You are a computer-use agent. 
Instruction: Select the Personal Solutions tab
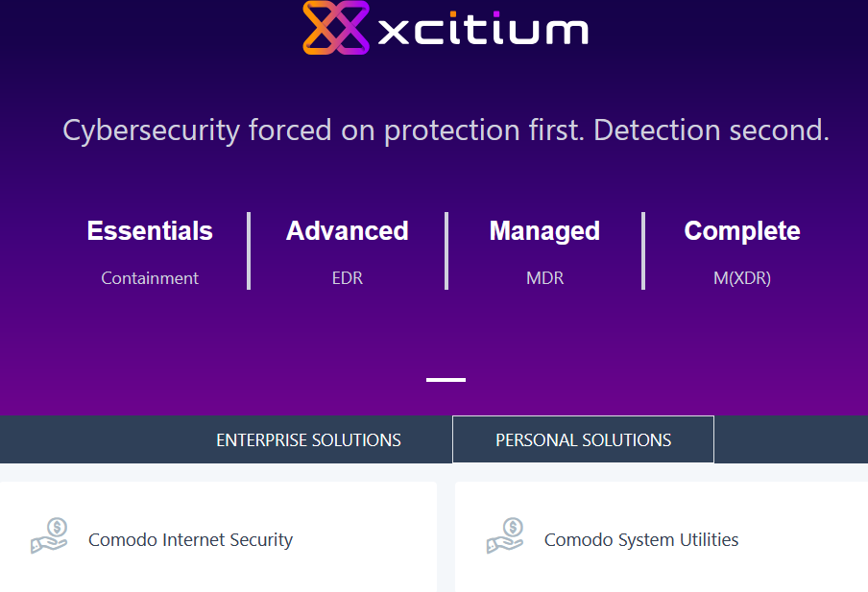pyautogui.click(x=583, y=440)
